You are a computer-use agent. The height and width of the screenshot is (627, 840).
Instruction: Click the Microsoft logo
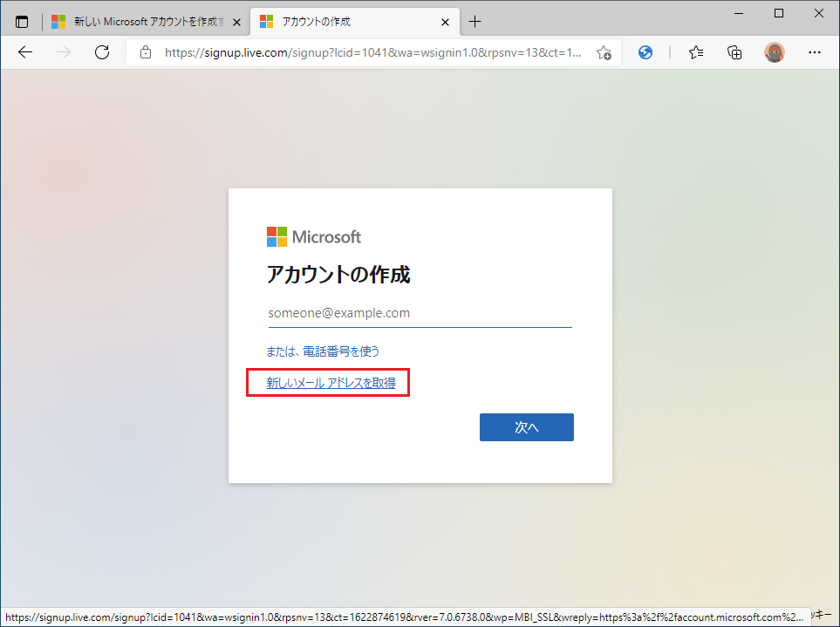314,236
